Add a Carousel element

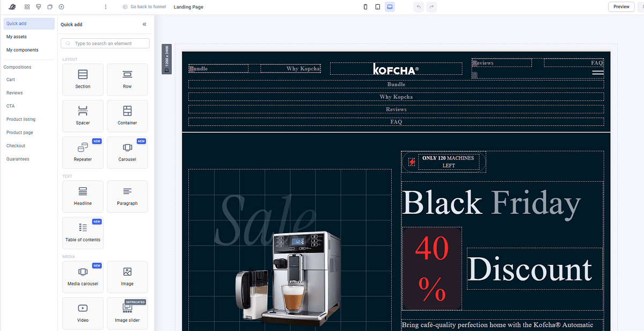(x=127, y=153)
